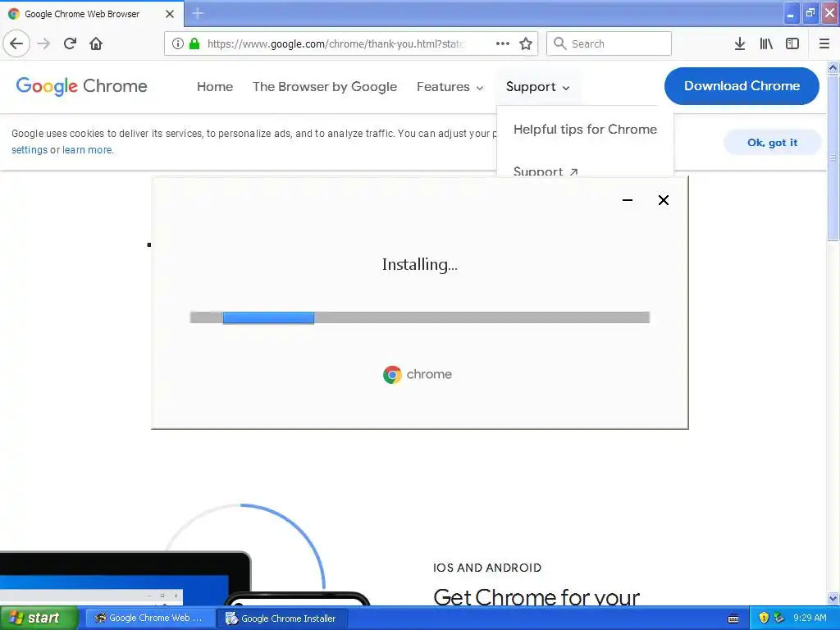Open the security shield tray icon
Screen dimensions: 840x630
click(764, 618)
